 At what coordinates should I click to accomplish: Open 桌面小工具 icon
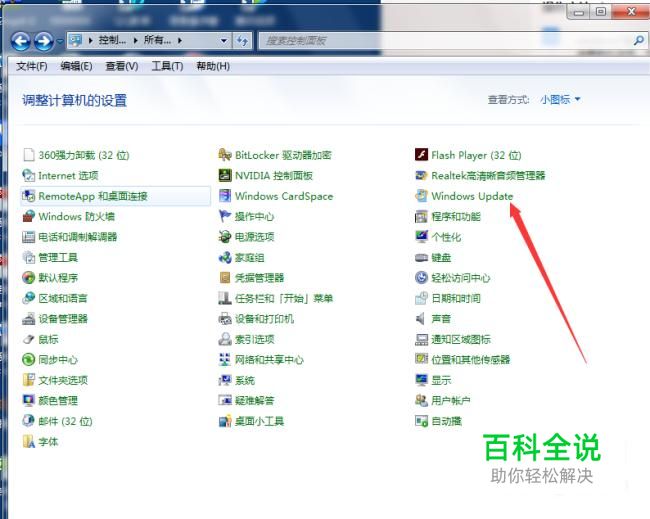225,421
